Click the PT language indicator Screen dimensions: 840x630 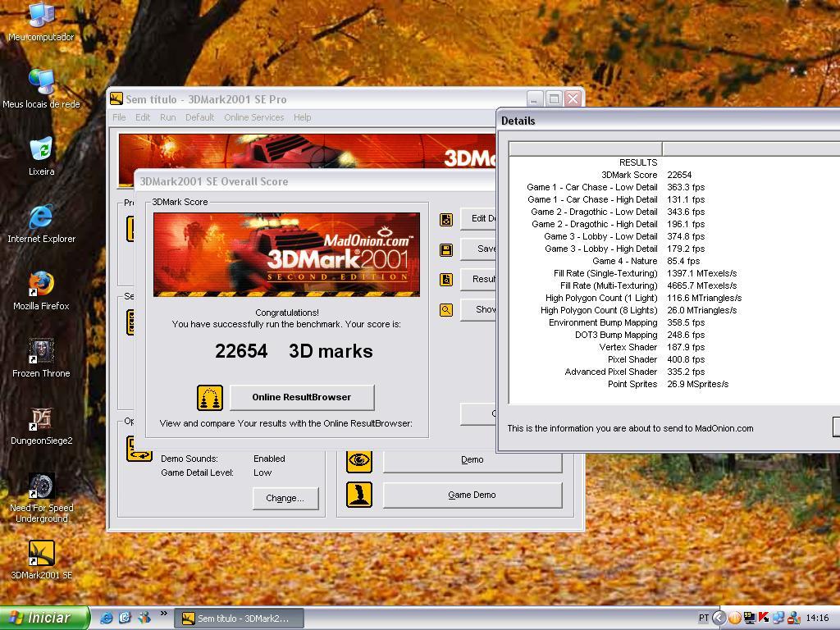(x=703, y=619)
